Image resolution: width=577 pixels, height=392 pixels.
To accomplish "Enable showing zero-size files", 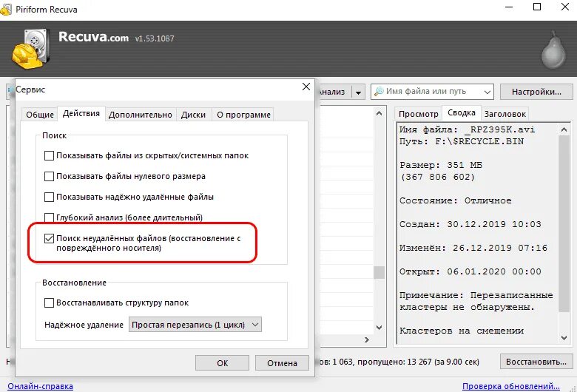I will click(49, 176).
